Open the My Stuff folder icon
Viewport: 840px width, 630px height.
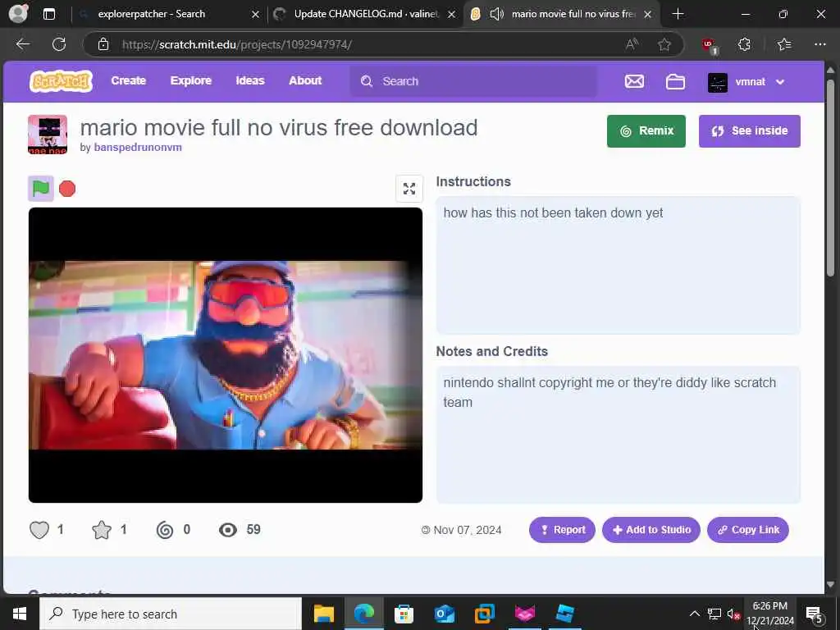pos(675,81)
